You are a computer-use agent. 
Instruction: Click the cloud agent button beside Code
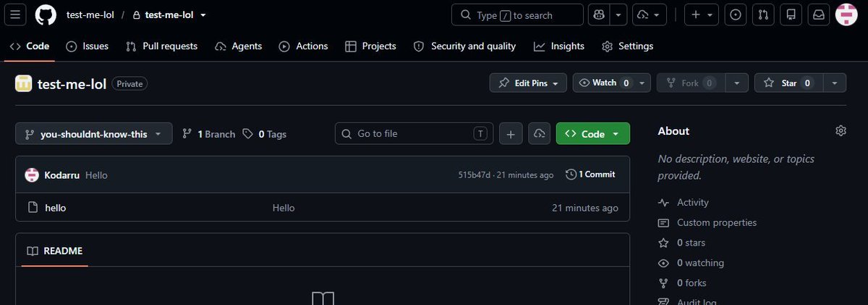[539, 134]
